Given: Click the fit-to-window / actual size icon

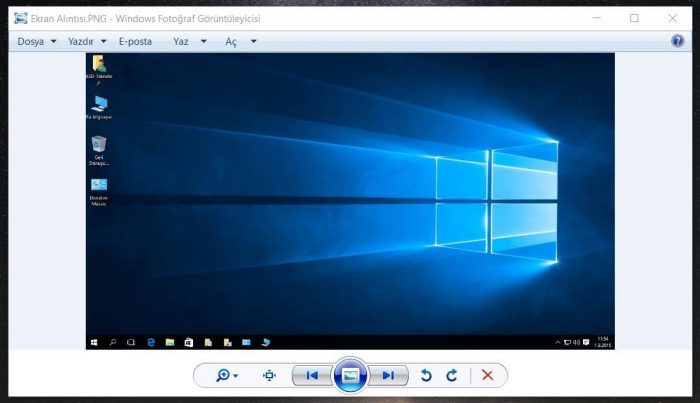Looking at the screenshot, I should (x=269, y=375).
